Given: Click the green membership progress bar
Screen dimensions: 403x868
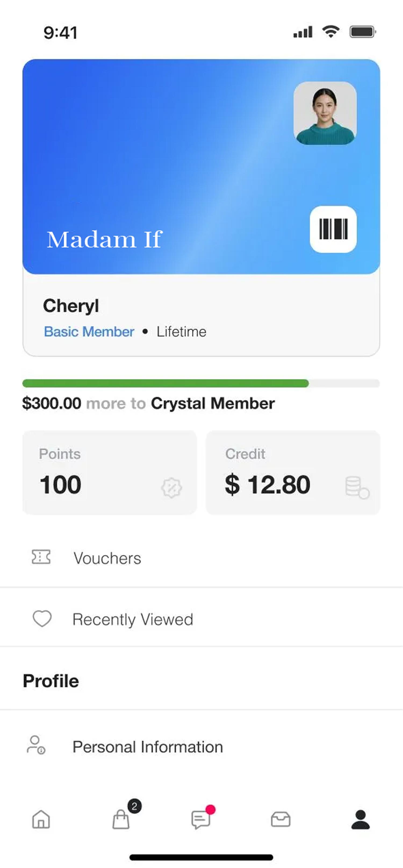Looking at the screenshot, I should [165, 383].
